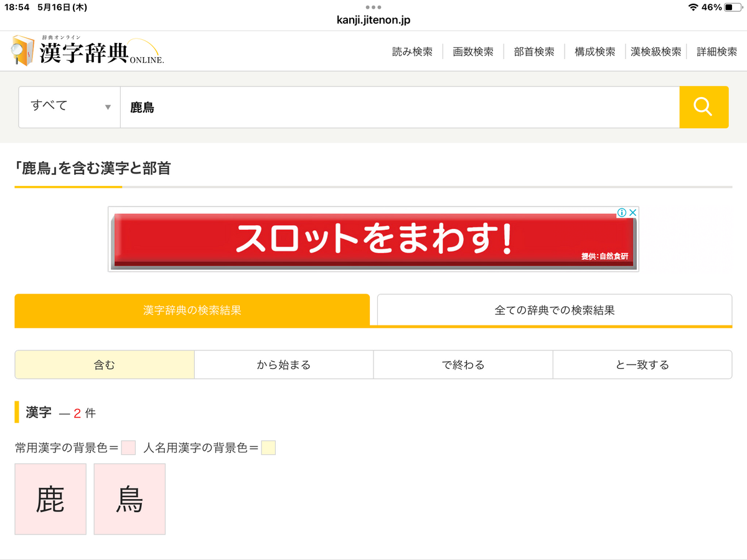747x560 pixels.
Task: Tap the battery indicator at top right
Action: [732, 8]
